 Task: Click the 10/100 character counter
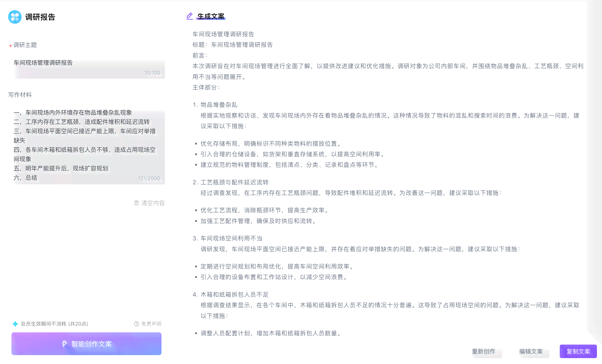(152, 73)
